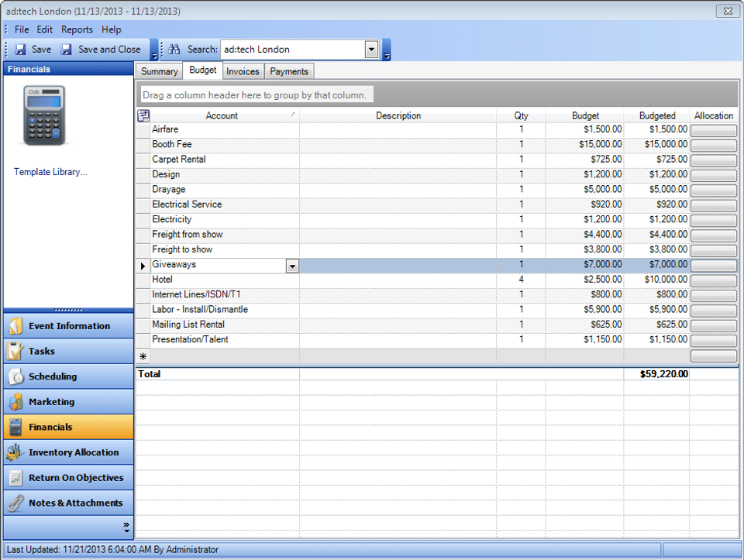
Task: Open the Reports menu
Action: click(77, 29)
